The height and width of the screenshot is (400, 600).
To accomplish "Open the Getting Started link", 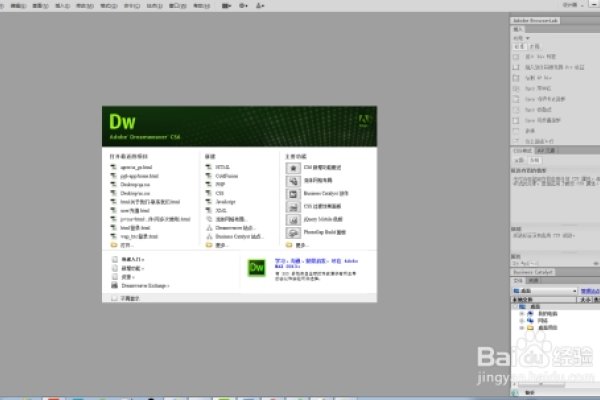I will 133,260.
